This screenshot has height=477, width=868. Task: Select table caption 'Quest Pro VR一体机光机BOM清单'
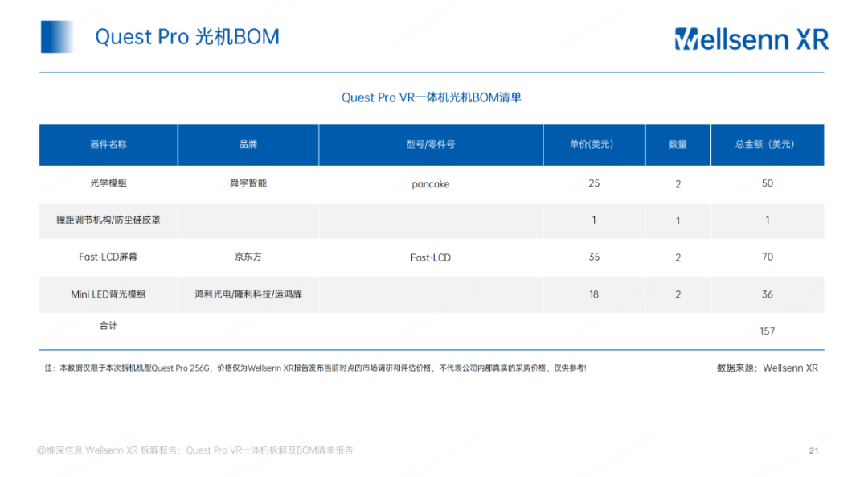[432, 97]
